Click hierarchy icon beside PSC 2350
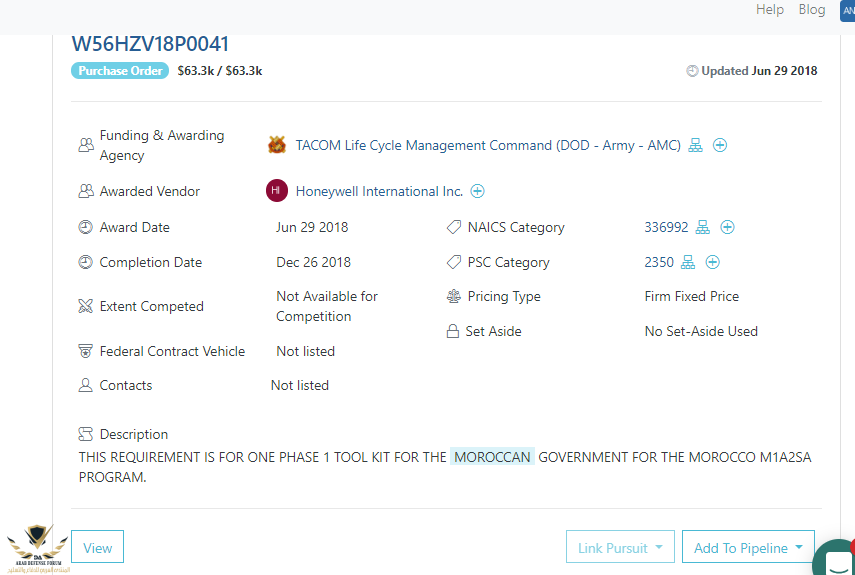The image size is (855, 575). [x=688, y=262]
